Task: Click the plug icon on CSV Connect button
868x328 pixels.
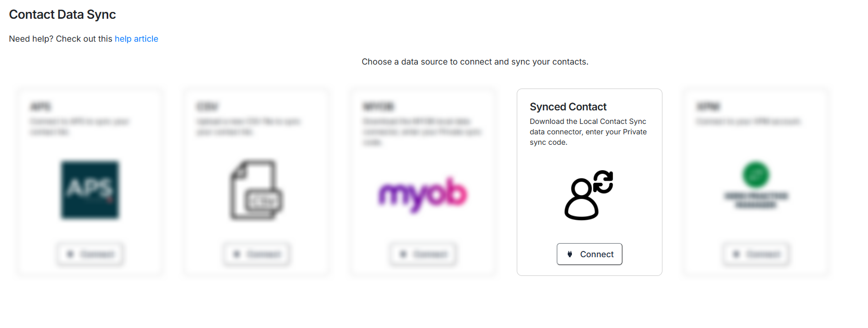Action: click(237, 254)
